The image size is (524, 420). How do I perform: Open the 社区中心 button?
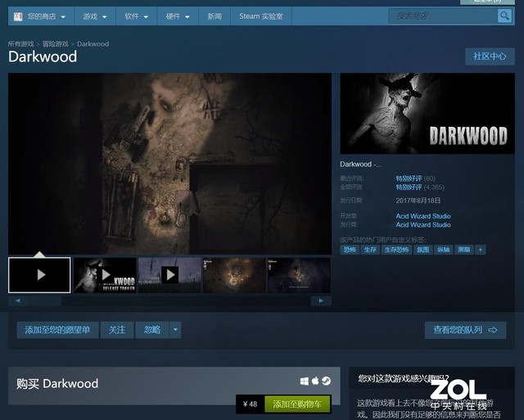pyautogui.click(x=490, y=56)
